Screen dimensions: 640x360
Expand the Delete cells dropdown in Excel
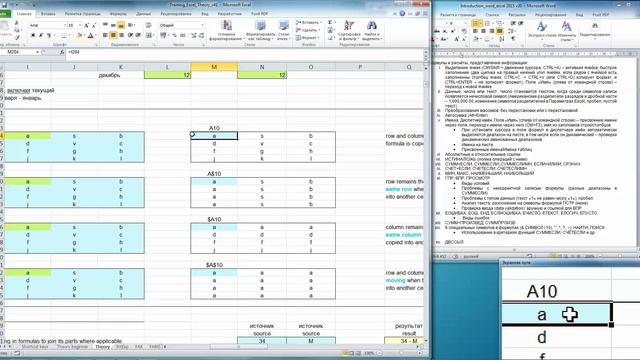click(x=319, y=30)
